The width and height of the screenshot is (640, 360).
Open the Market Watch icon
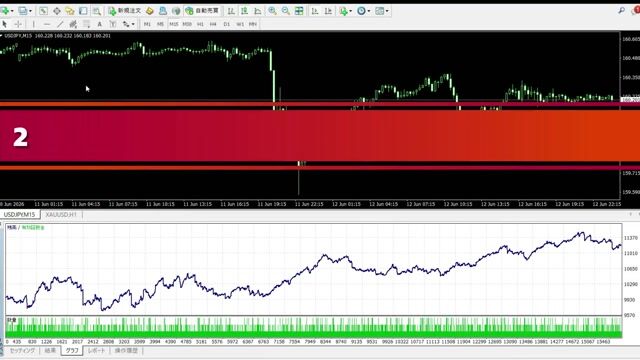click(43, 11)
